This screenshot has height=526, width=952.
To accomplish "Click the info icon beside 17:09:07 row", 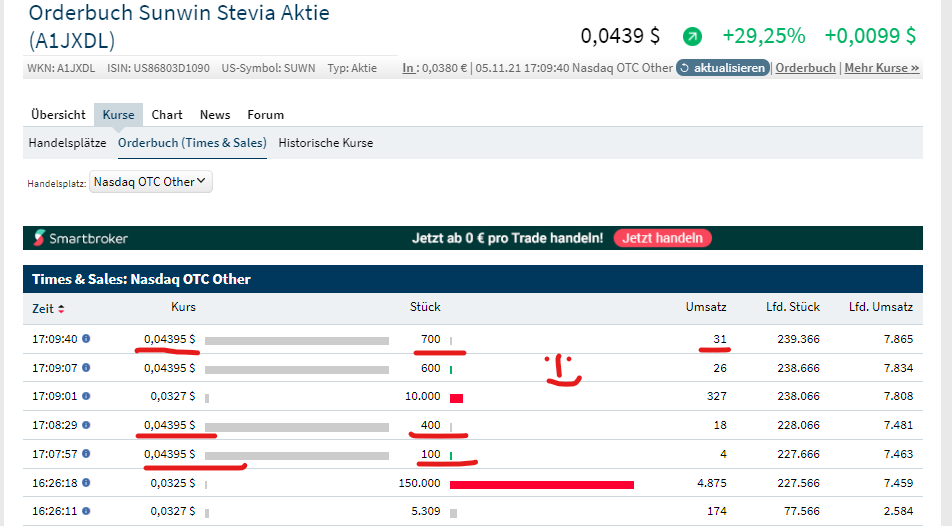I will 86,368.
